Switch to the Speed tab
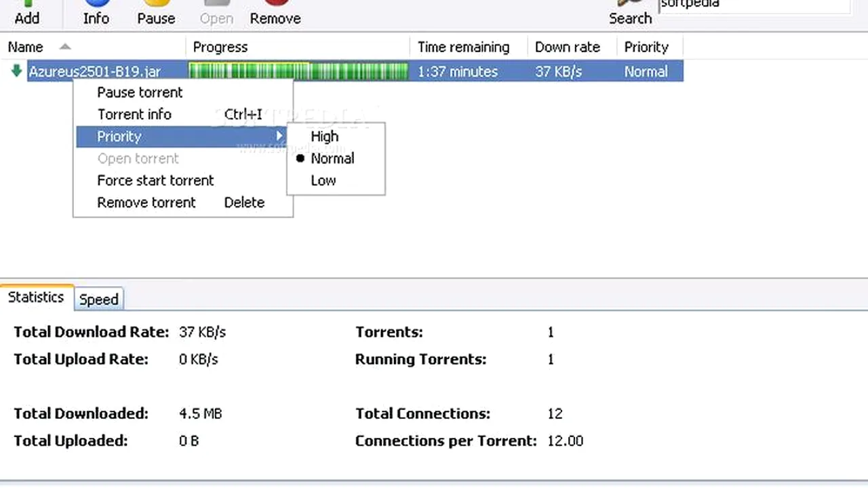Screen dimensions: 868x488 (98, 299)
